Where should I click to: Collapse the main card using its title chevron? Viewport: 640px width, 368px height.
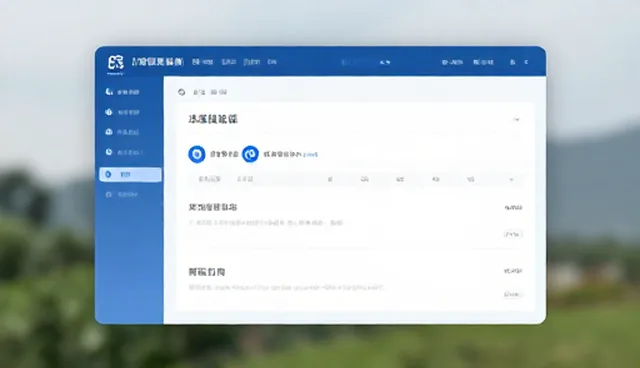coord(516,120)
